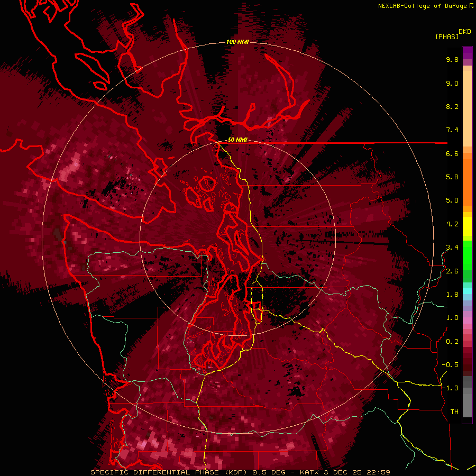Select the 8.2 value on the scale
Viewport: 476px width, 476px height.
pos(452,106)
